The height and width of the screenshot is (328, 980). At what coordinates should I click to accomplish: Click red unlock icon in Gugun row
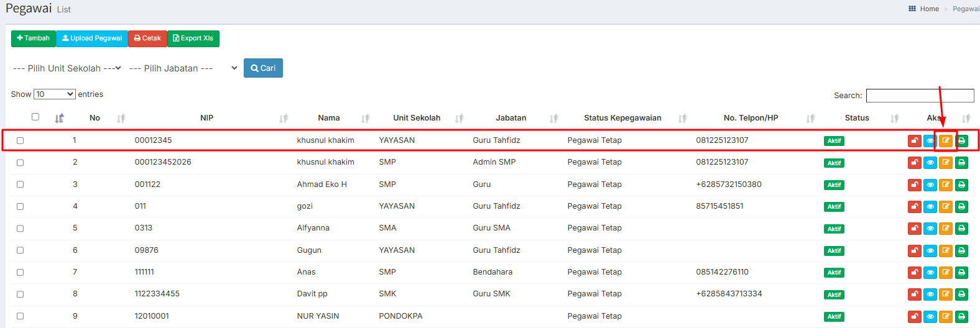(x=914, y=250)
